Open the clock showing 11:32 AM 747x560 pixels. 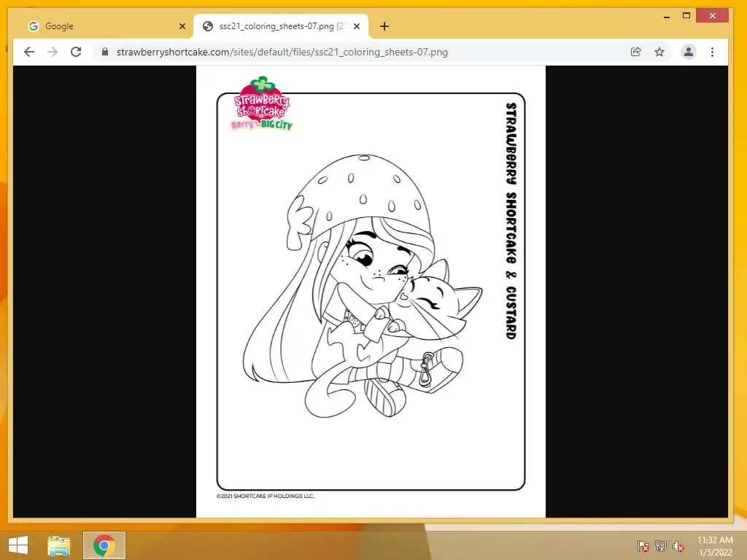point(715,545)
